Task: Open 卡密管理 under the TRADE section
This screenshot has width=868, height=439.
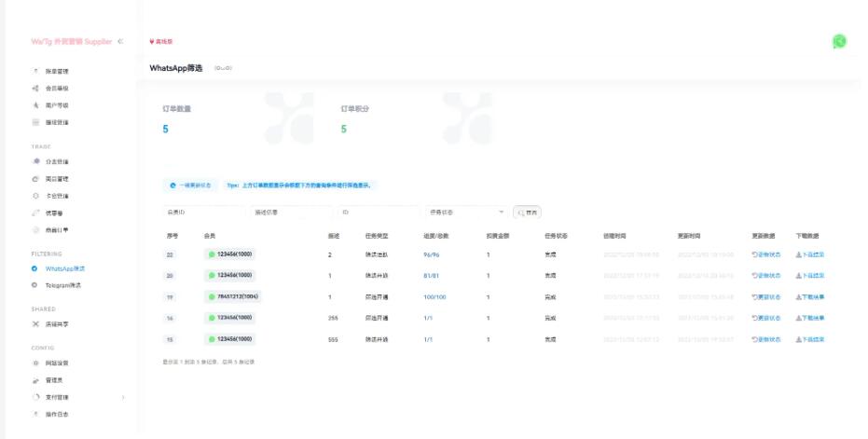Action: 57,196
